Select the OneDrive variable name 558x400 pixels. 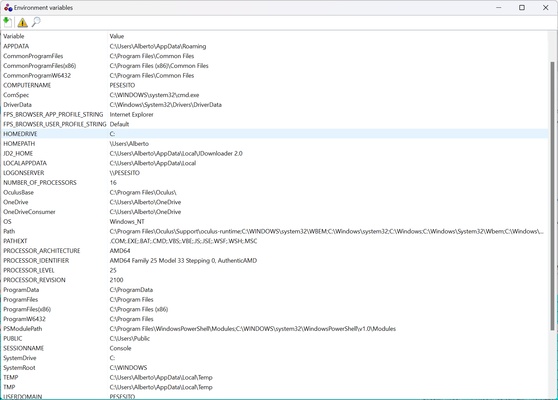pos(16,202)
